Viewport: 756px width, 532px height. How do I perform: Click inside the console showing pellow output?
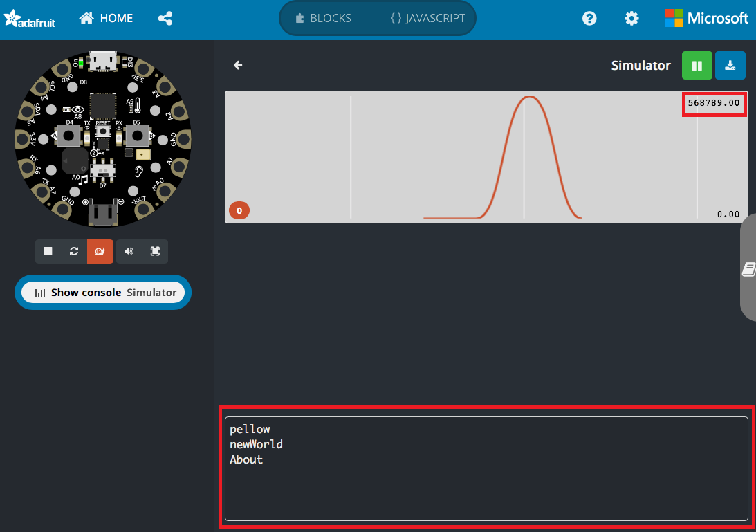point(484,469)
